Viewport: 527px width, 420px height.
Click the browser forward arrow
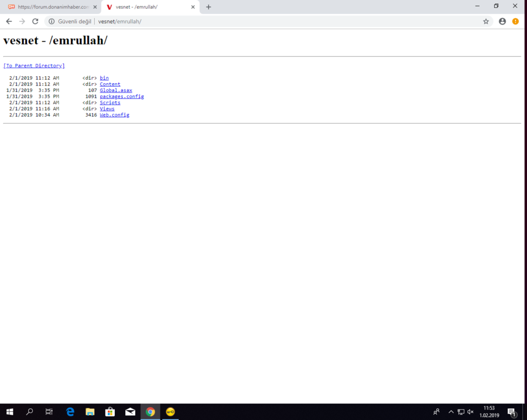[x=22, y=22]
